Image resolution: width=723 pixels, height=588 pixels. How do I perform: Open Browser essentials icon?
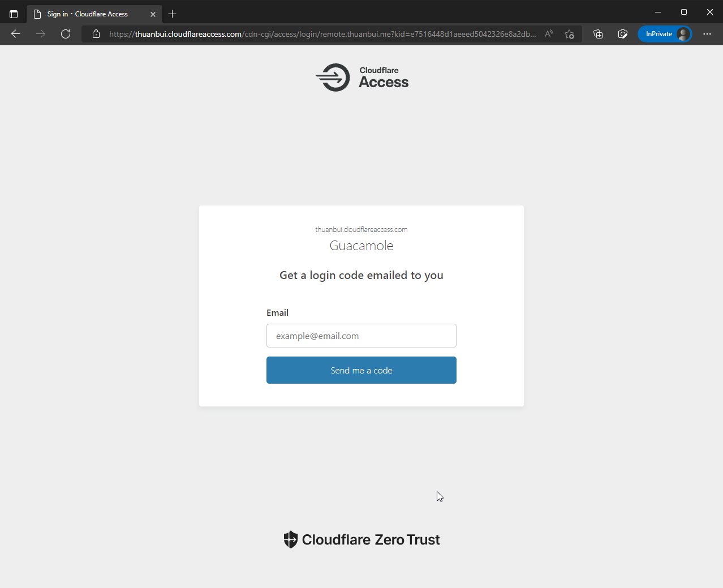pyautogui.click(x=623, y=34)
